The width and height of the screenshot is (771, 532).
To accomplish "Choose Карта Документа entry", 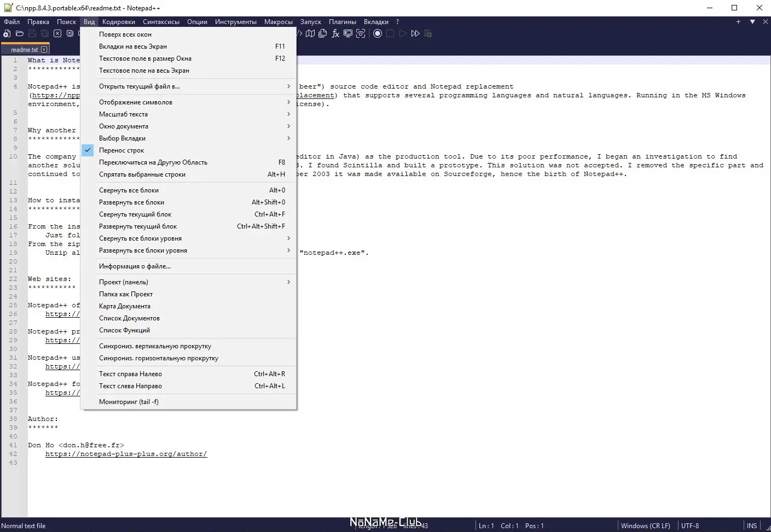I will (x=188, y=306).
